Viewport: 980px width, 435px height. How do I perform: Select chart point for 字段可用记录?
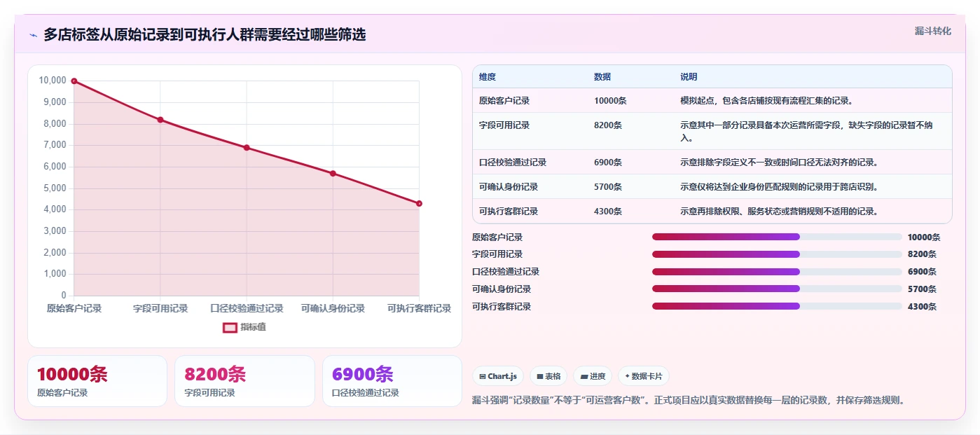160,120
